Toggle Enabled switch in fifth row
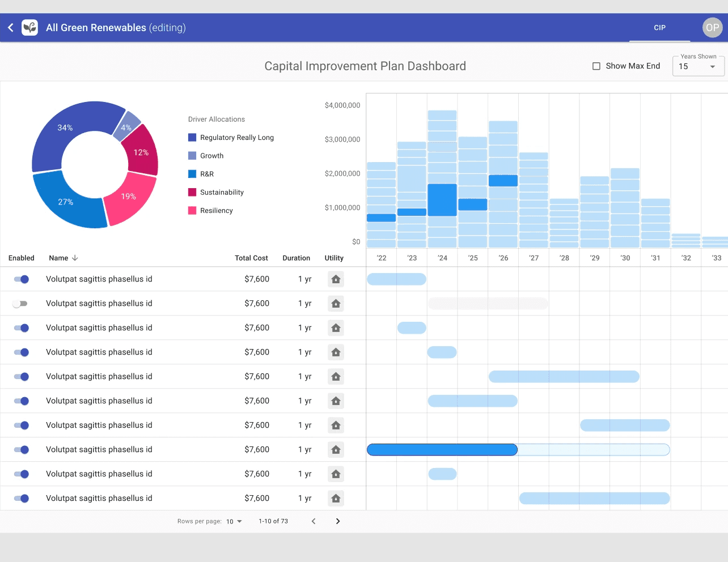The width and height of the screenshot is (728, 562). click(x=22, y=377)
